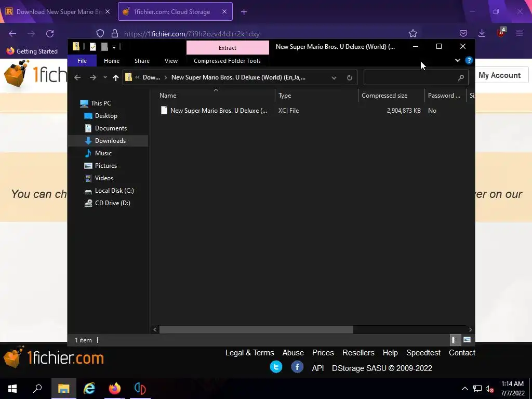Bookmark this page with the star
This screenshot has height=399, width=532.
click(413, 33)
